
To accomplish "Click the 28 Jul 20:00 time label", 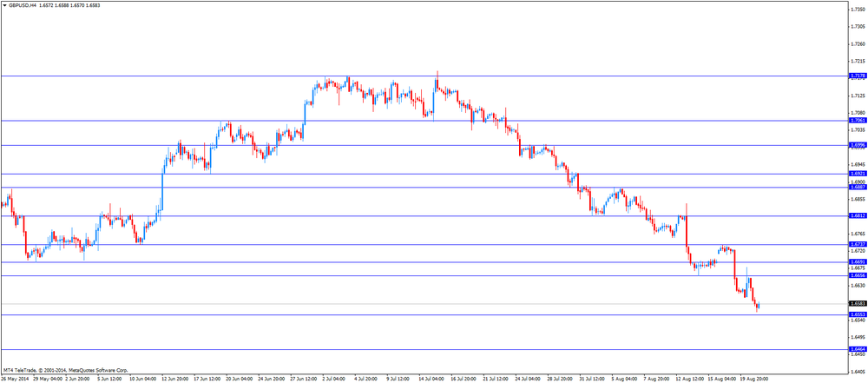I will pyautogui.click(x=562, y=380).
